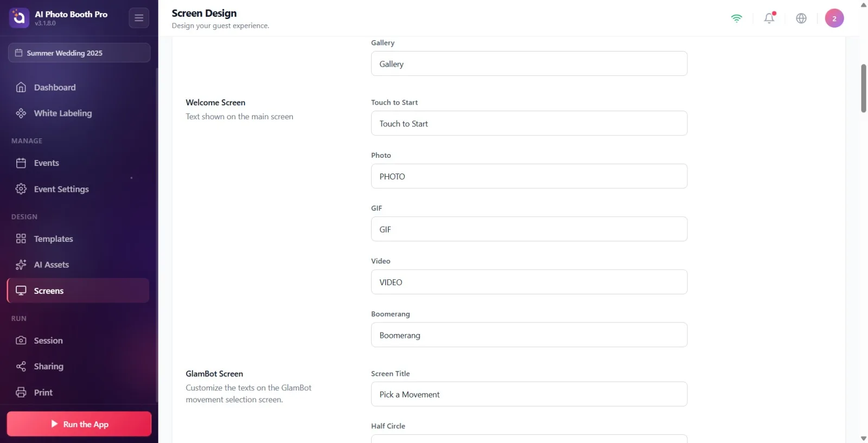Click the Dashboard home icon
The image size is (868, 443).
(x=21, y=87)
